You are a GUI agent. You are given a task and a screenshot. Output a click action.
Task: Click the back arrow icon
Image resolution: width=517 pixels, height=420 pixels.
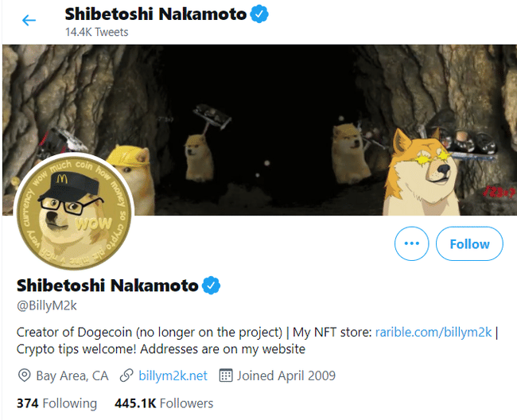[x=29, y=20]
